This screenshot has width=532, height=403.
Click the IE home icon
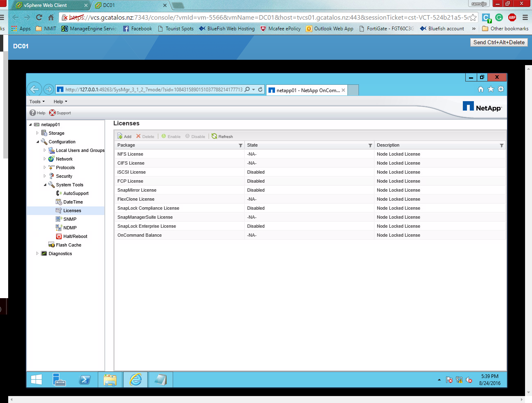click(x=481, y=89)
